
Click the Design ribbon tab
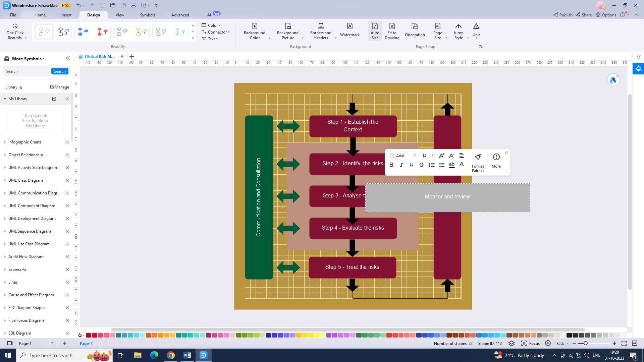coord(93,15)
